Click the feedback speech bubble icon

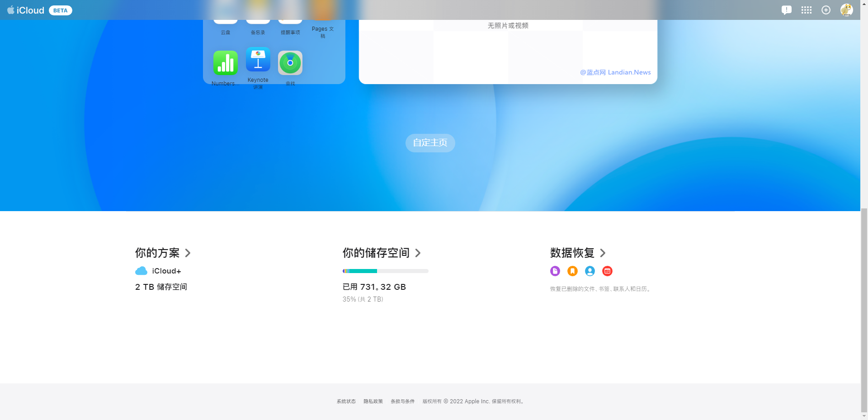coord(786,10)
